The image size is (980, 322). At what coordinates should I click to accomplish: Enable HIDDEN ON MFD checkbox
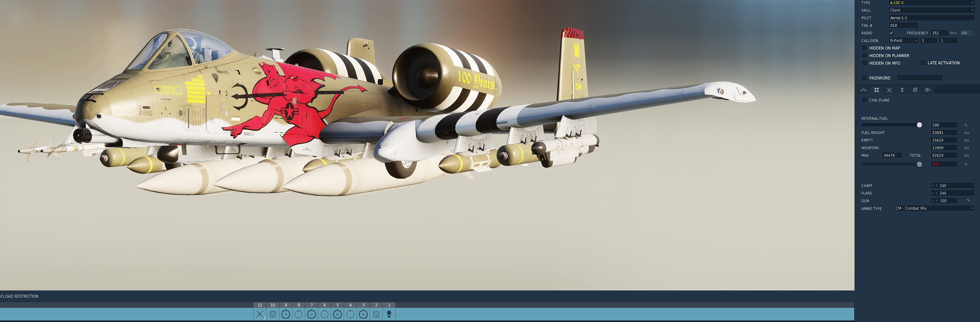(x=864, y=63)
